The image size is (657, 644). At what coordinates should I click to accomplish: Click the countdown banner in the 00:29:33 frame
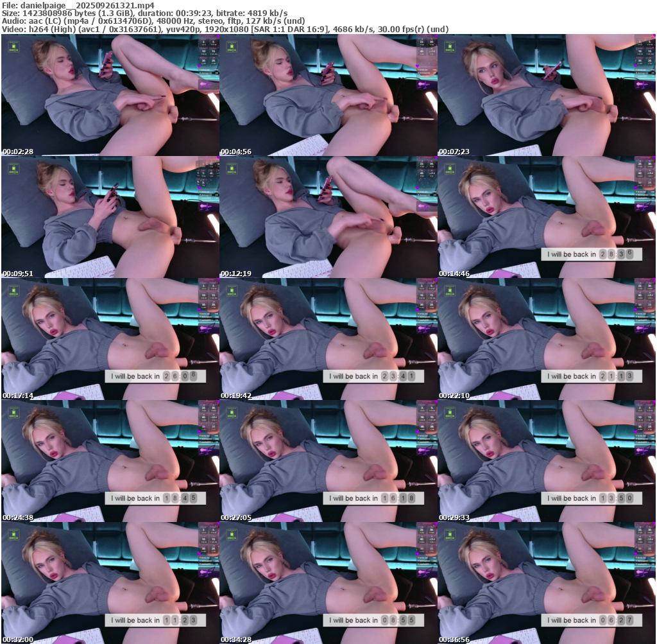tap(591, 498)
